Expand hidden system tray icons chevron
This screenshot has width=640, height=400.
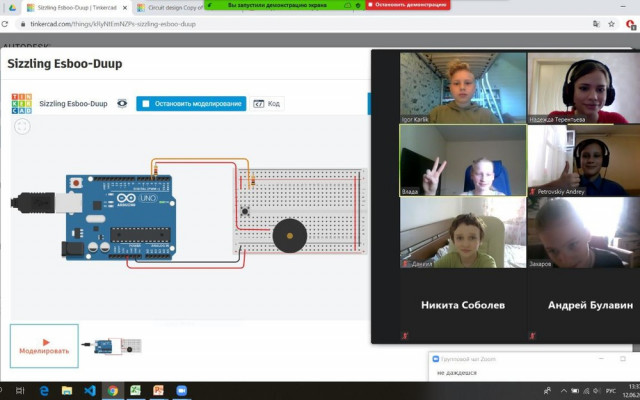tap(563, 391)
